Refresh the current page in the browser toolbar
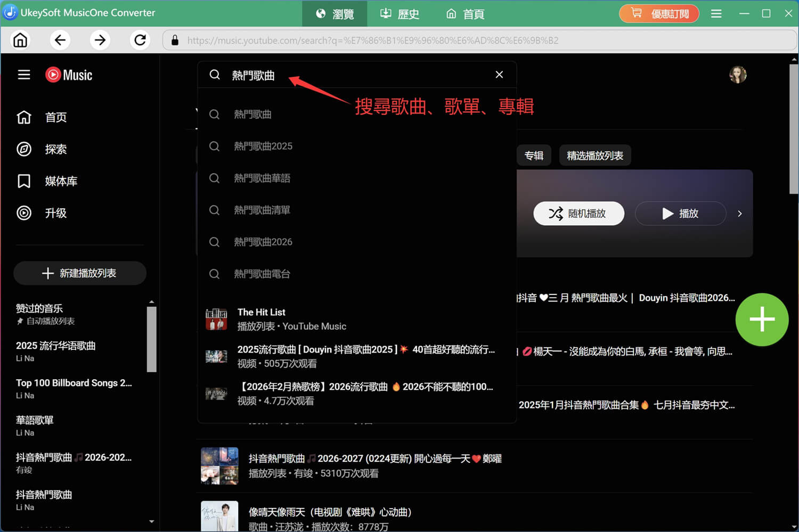 140,40
